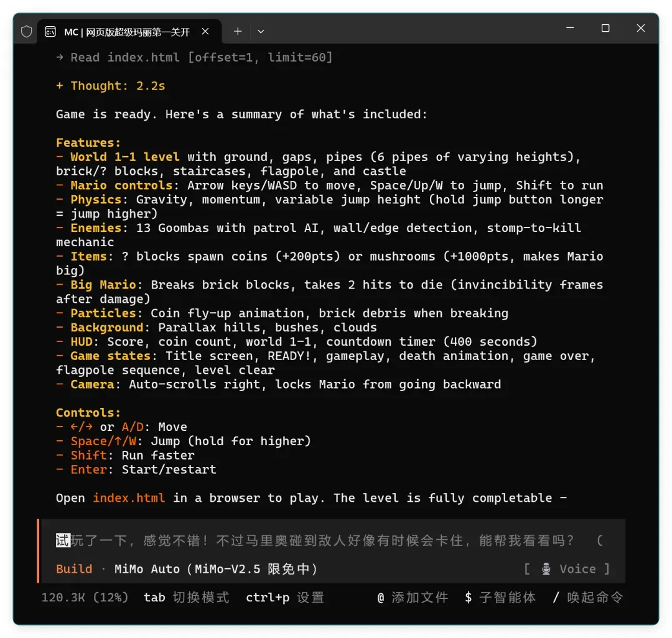Click tab 切换模式 hint
Viewport: 672px width, 638px height.
click(x=187, y=598)
